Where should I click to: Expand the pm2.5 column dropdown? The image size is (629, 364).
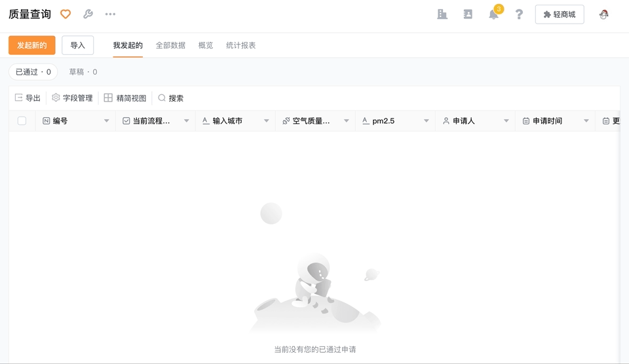click(x=426, y=120)
